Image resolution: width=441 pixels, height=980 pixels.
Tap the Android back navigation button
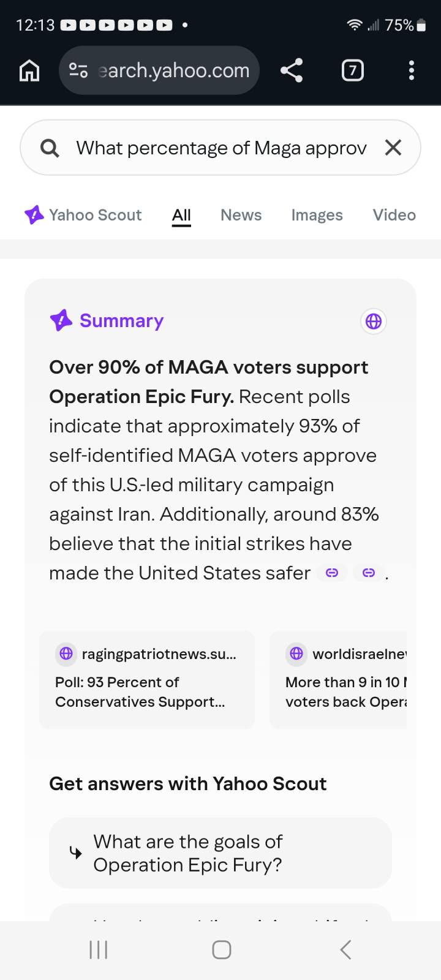click(x=345, y=950)
